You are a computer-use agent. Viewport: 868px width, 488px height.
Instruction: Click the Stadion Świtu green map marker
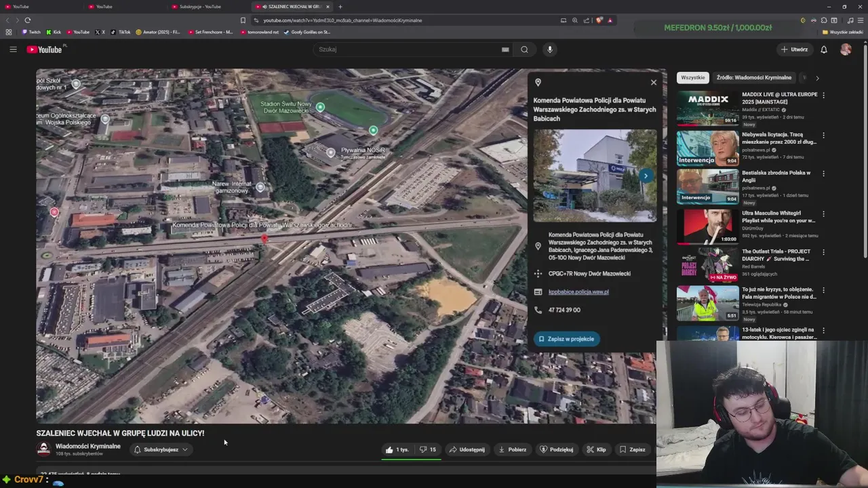(320, 107)
